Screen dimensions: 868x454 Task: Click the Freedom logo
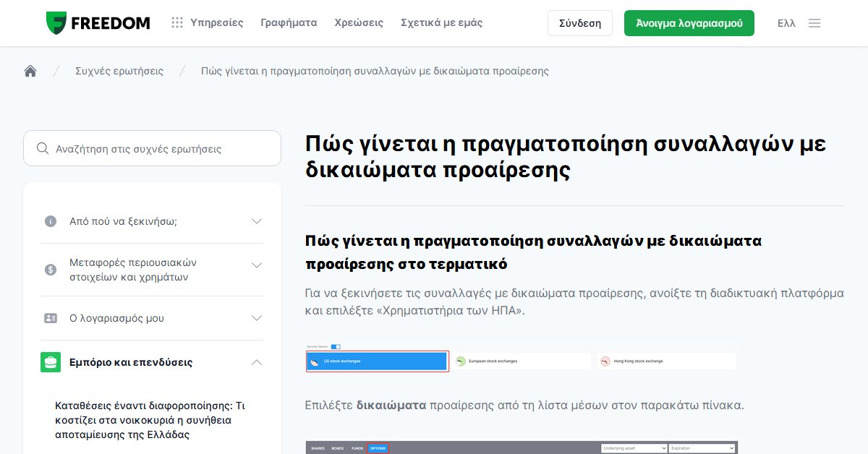(98, 23)
